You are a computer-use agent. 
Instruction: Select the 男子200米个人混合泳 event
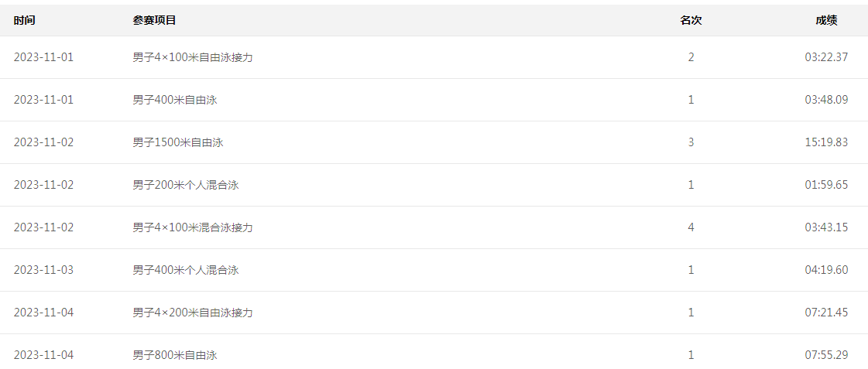pos(185,185)
